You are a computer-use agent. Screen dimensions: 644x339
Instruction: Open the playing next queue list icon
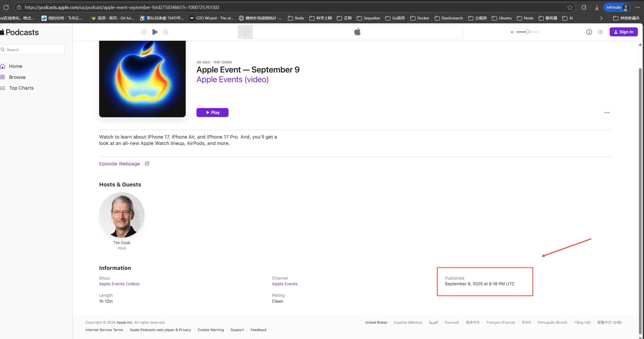600,32
